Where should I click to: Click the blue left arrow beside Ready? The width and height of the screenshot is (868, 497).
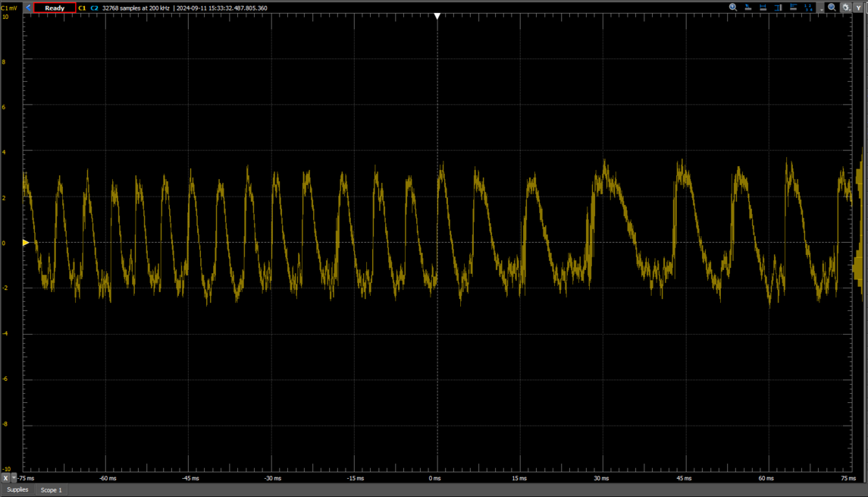coord(28,8)
